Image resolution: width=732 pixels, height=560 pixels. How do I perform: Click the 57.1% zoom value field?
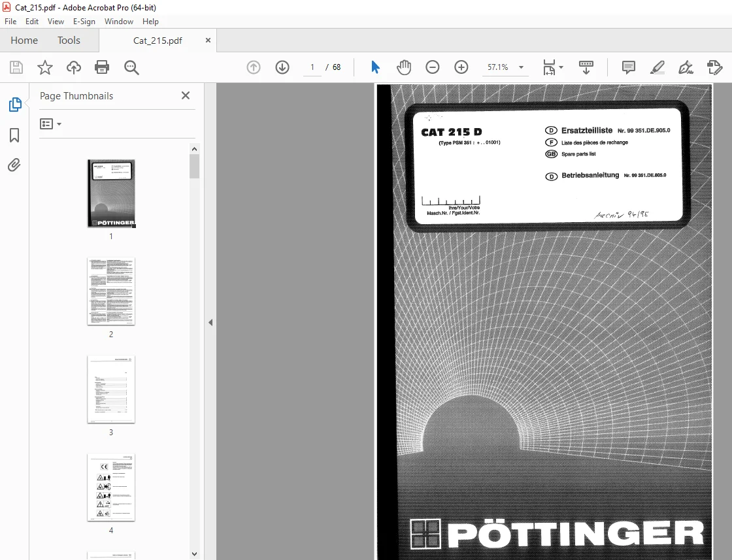(x=497, y=67)
